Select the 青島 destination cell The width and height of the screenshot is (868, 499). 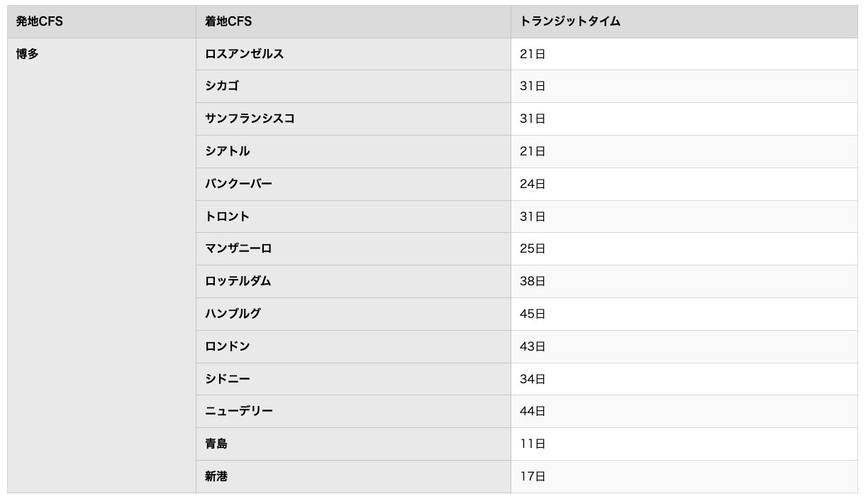pyautogui.click(x=353, y=444)
